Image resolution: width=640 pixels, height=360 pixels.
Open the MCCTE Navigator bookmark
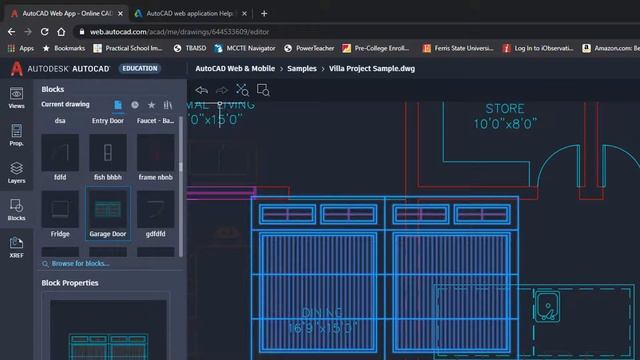(x=245, y=48)
